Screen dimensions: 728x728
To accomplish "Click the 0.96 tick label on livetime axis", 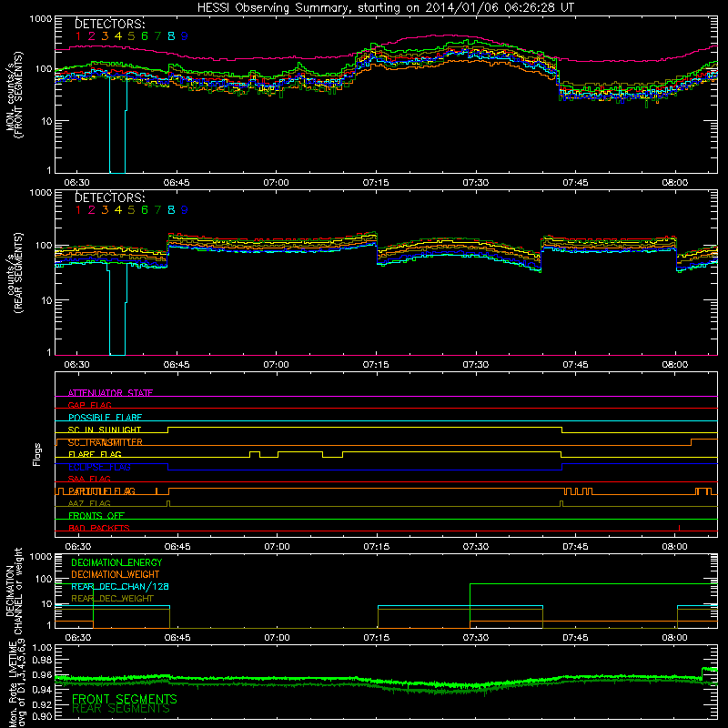I will tap(42, 674).
